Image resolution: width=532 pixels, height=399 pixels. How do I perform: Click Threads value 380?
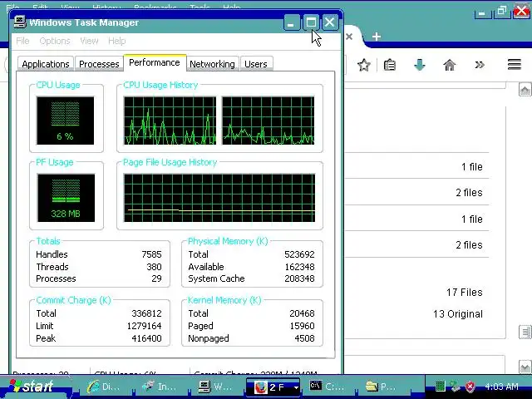point(154,267)
